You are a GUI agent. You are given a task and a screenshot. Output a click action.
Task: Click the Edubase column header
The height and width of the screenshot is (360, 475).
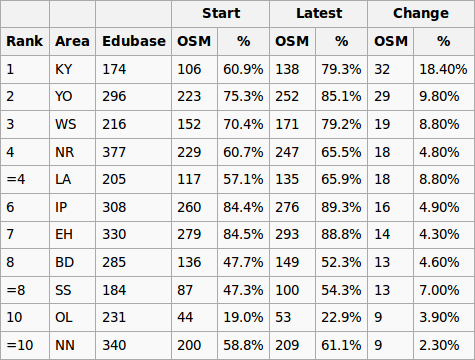pyautogui.click(x=134, y=41)
